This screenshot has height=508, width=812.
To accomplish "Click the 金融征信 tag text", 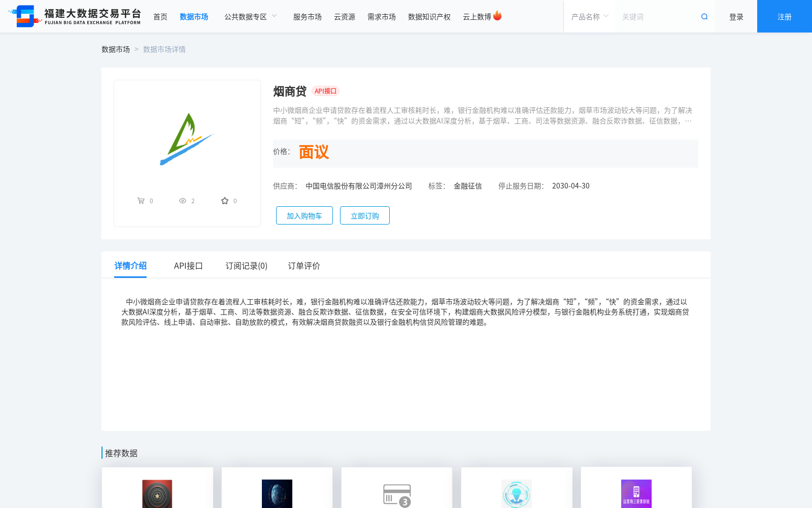I will (x=468, y=186).
